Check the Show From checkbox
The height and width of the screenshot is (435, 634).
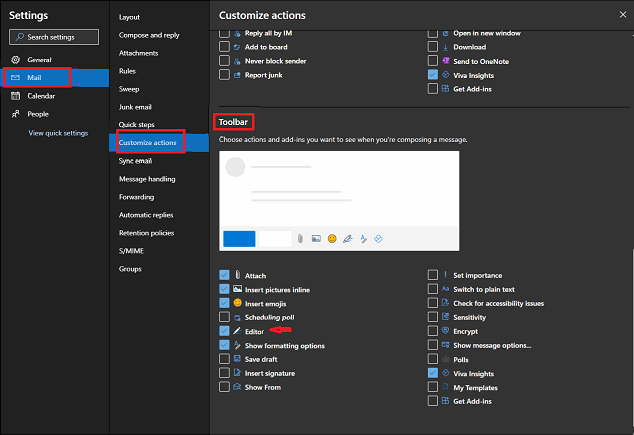(224, 387)
